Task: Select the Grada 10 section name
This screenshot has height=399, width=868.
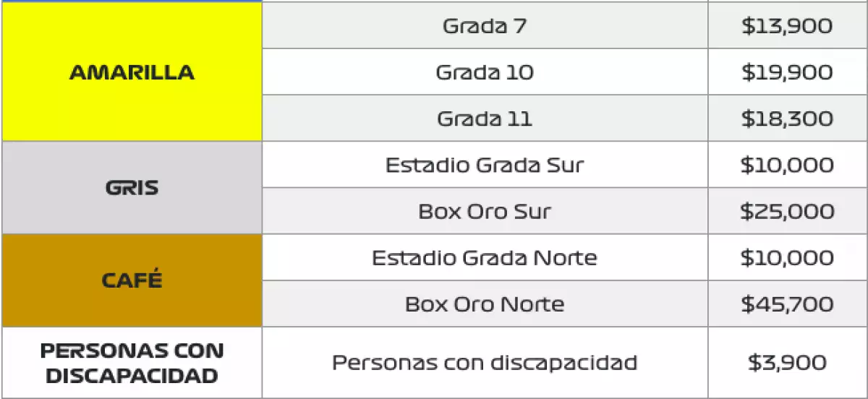Action: pos(485,72)
